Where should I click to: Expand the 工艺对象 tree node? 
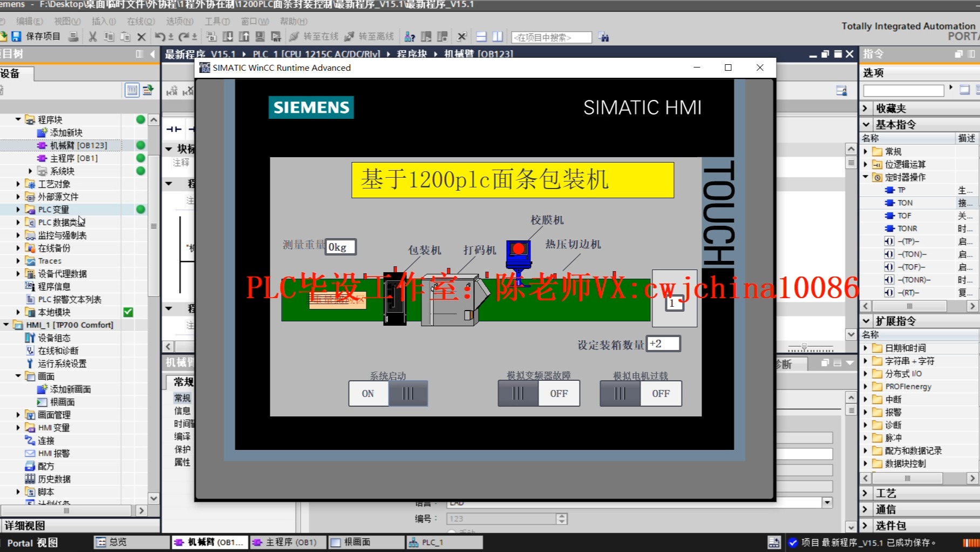pyautogui.click(x=18, y=184)
